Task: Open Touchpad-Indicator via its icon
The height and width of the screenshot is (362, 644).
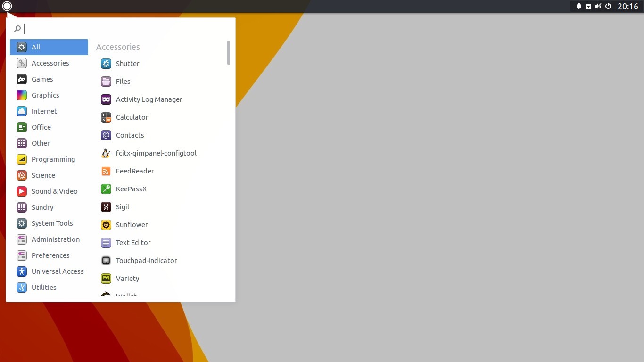Action: coord(106,261)
